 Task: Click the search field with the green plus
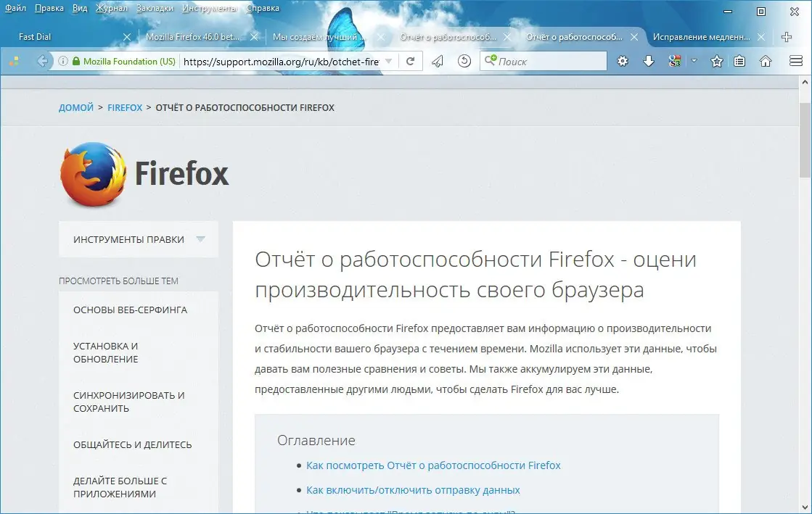click(x=544, y=61)
